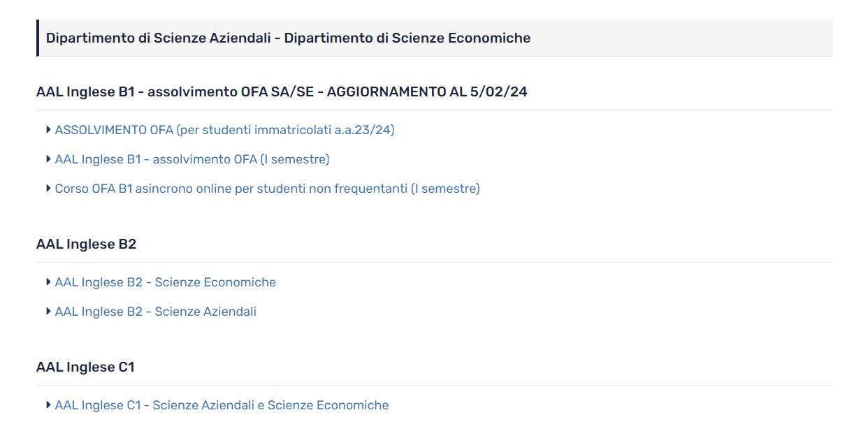Go to AAL Inglese B2 - Scienze Economiche
The image size is (868, 431).
coord(165,282)
